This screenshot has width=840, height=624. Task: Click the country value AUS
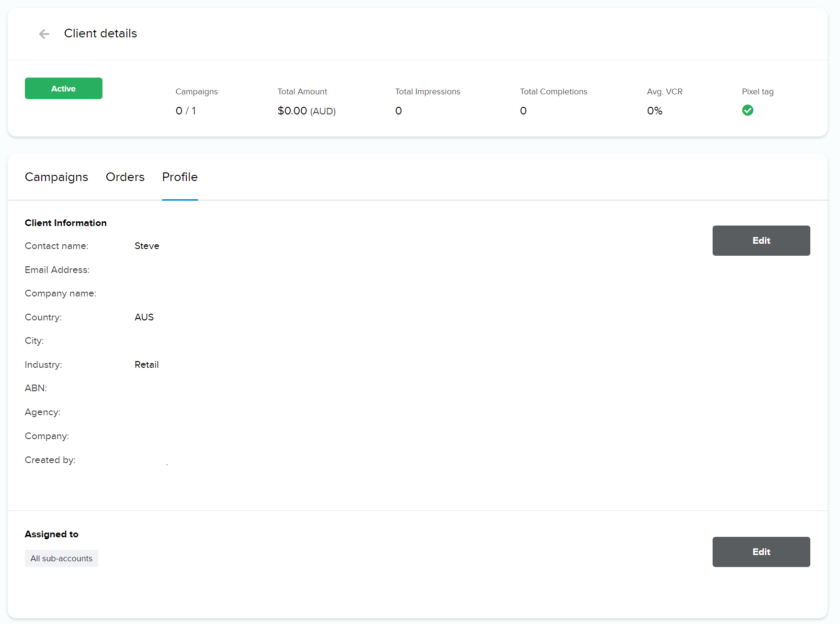pyautogui.click(x=144, y=318)
